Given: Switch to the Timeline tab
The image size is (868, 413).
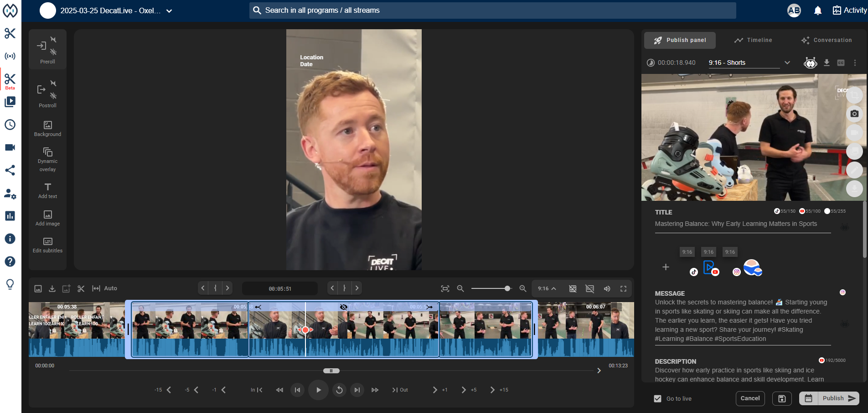Looking at the screenshot, I should pyautogui.click(x=753, y=40).
